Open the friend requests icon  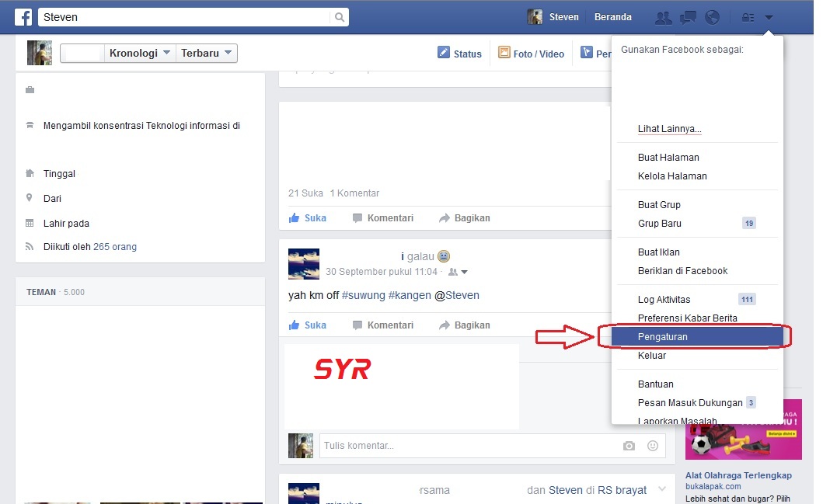[x=664, y=17]
